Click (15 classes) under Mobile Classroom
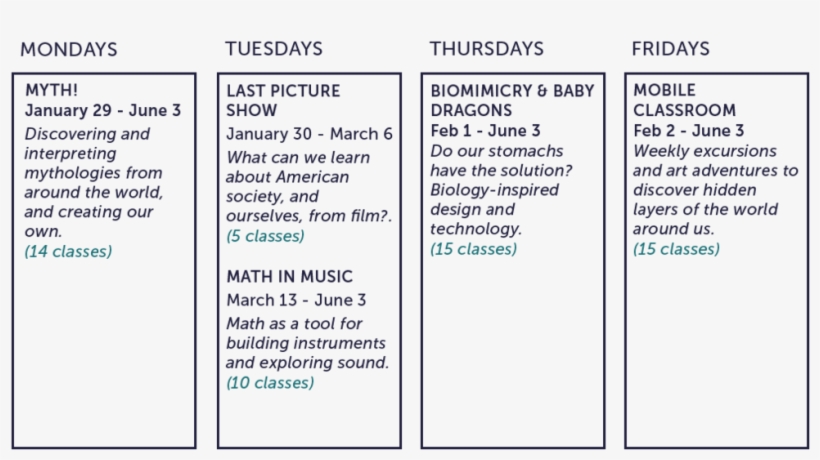Screen dimensions: 820x460 tap(676, 249)
